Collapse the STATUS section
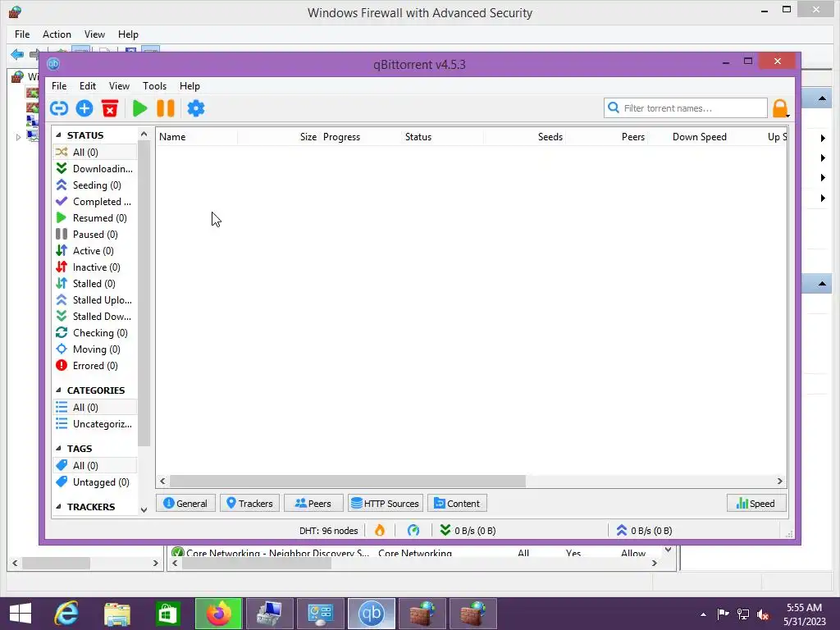The height and width of the screenshot is (630, 840). (58, 135)
